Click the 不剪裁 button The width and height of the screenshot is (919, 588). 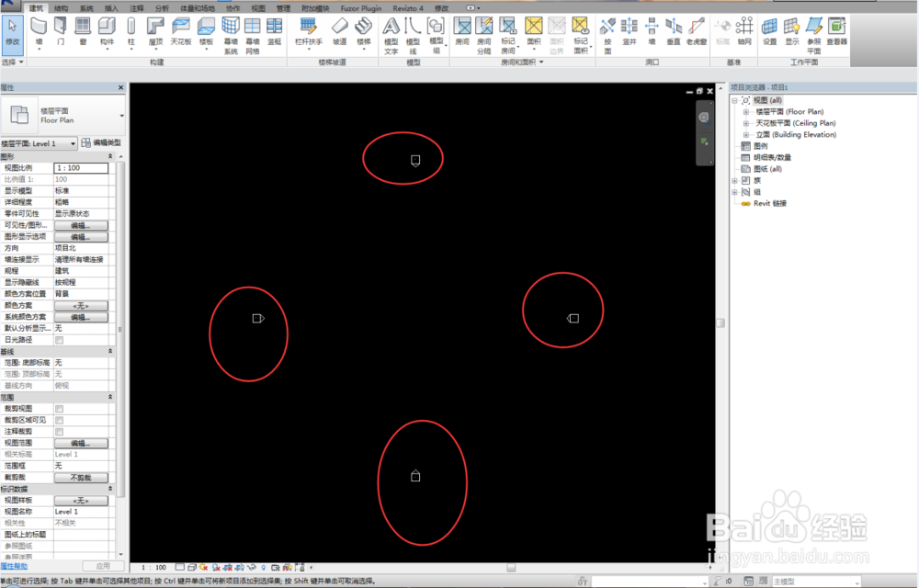point(81,478)
